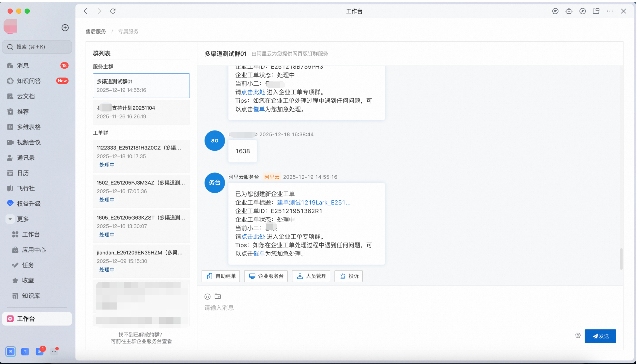Refresh the page with the reload icon
The image size is (637, 364).
[x=113, y=11]
